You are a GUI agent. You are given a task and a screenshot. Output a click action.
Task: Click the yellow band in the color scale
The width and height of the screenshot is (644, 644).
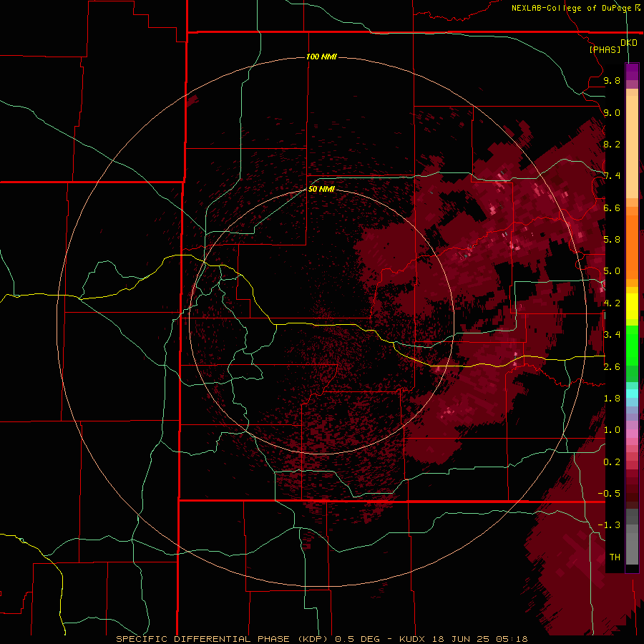point(632,306)
